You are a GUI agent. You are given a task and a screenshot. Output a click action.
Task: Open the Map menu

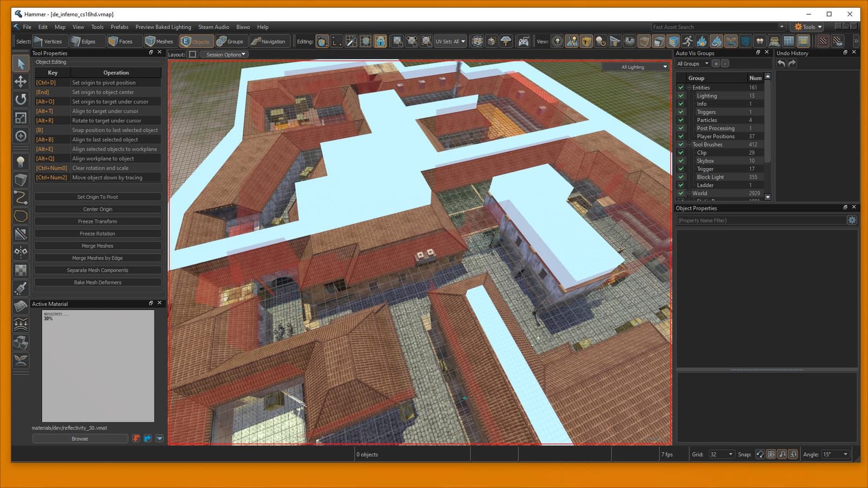pyautogui.click(x=60, y=27)
